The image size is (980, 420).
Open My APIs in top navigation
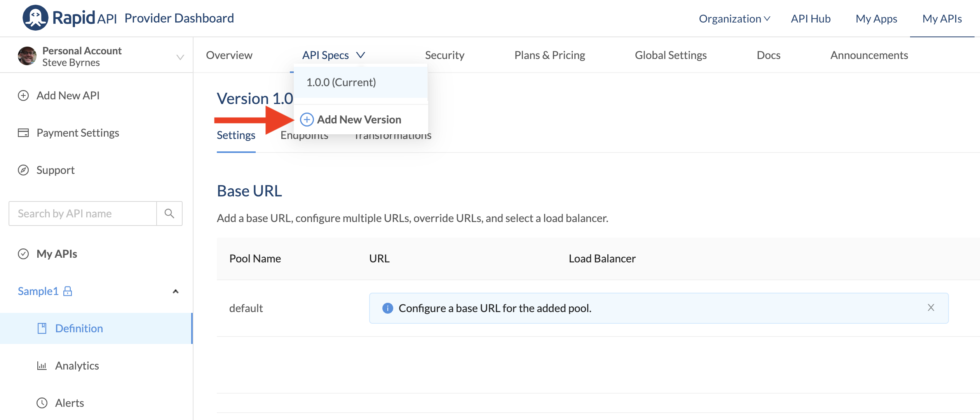point(942,19)
